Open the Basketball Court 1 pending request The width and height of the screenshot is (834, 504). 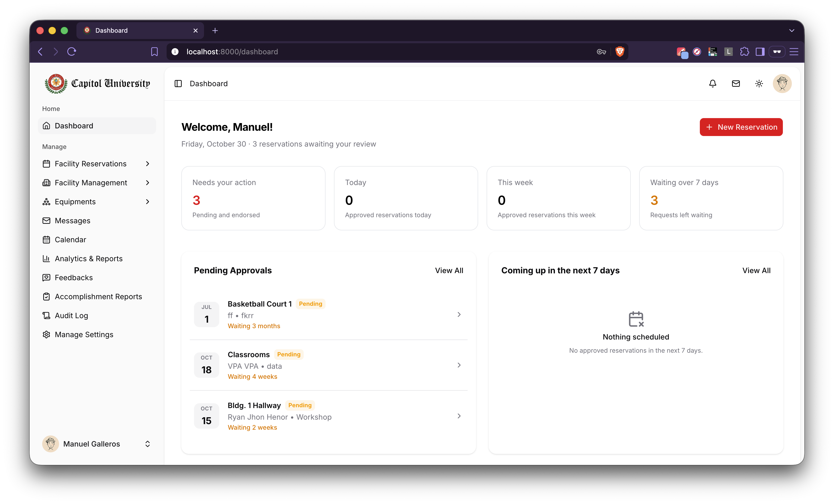(x=328, y=314)
